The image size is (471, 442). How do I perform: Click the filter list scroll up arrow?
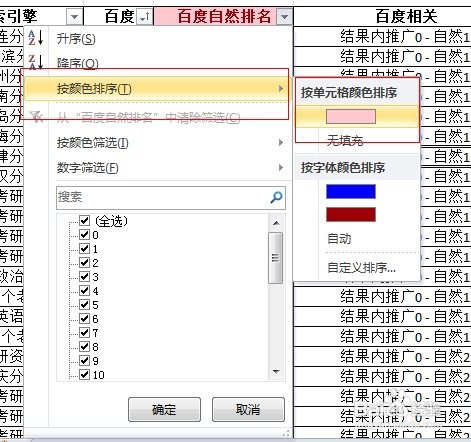coord(276,223)
